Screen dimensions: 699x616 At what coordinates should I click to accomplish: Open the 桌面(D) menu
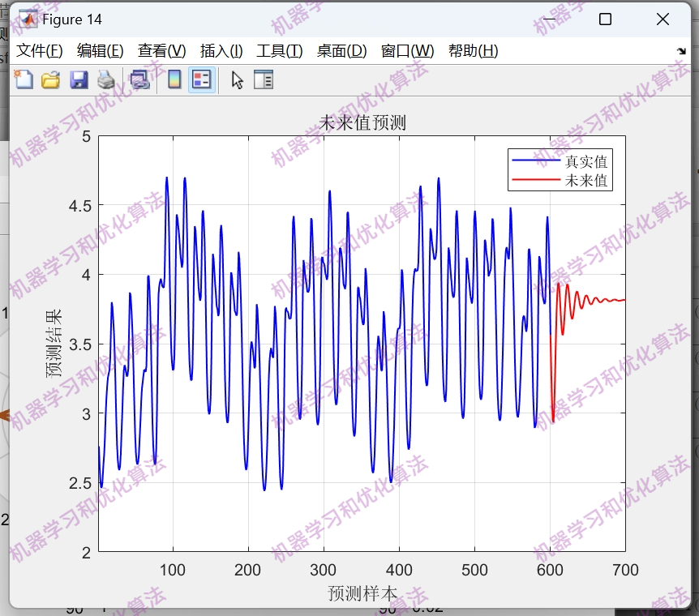[x=341, y=51]
